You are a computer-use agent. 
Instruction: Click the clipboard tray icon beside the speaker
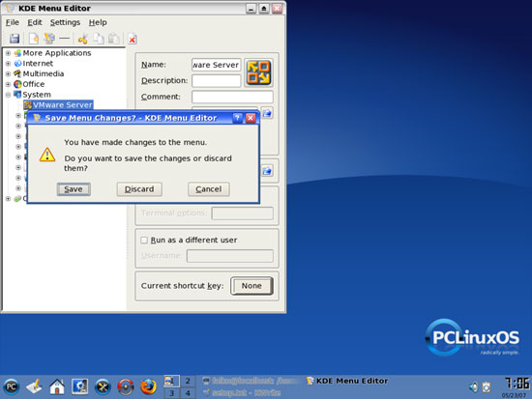(x=487, y=386)
